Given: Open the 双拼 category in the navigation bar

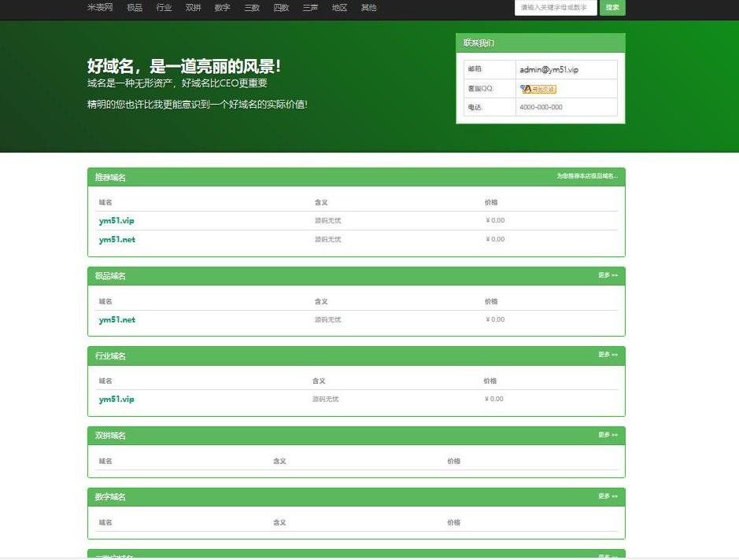Looking at the screenshot, I should click(192, 8).
